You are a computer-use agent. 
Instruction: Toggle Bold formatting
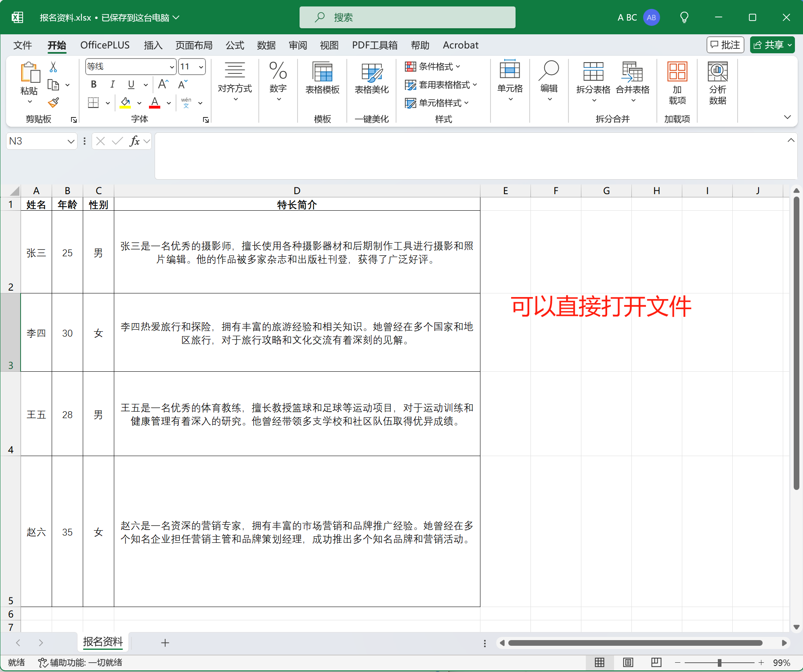(94, 84)
